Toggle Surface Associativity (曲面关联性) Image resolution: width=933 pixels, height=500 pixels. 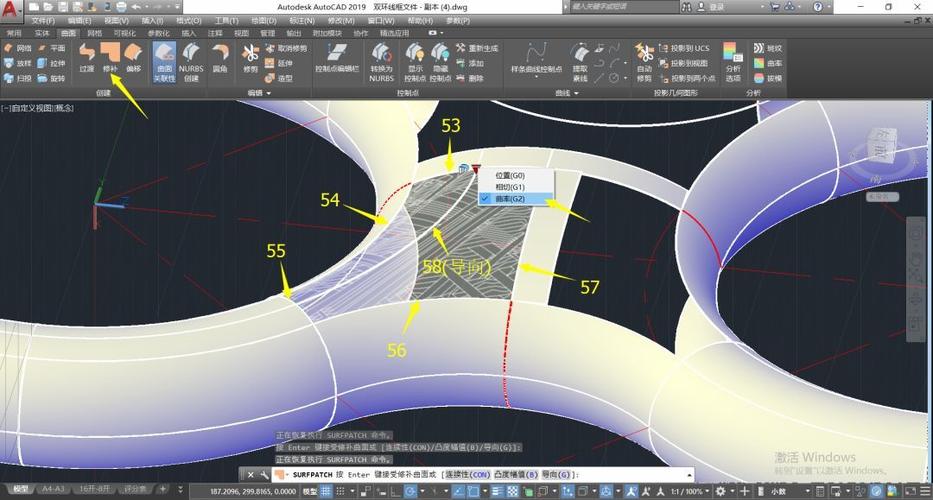[x=164, y=62]
